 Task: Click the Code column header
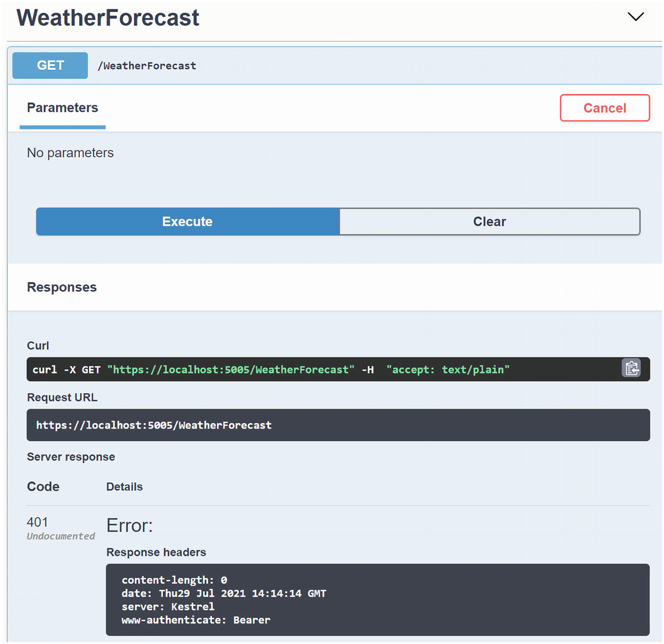point(43,487)
